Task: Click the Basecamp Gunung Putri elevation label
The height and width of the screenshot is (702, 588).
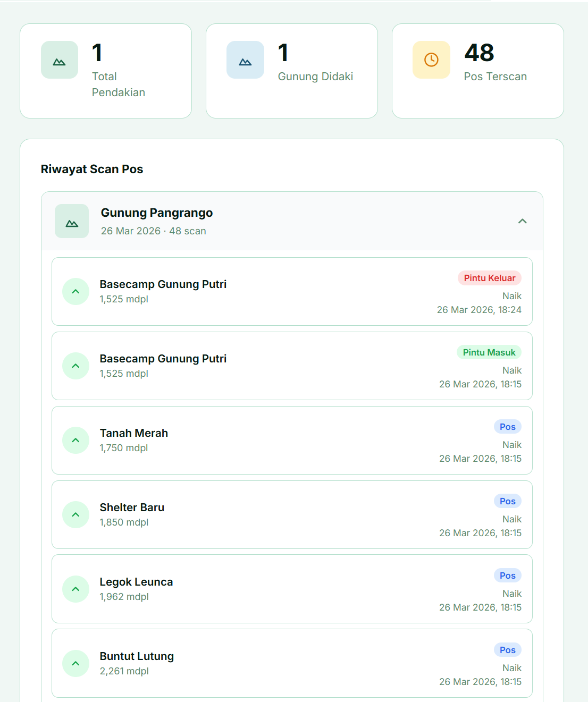Action: (x=124, y=299)
